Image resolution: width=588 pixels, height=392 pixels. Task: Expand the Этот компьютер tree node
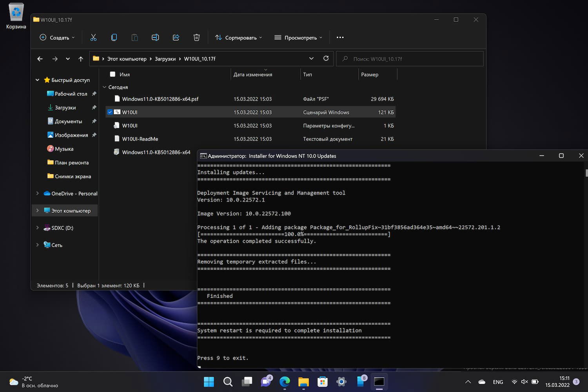tap(38, 211)
